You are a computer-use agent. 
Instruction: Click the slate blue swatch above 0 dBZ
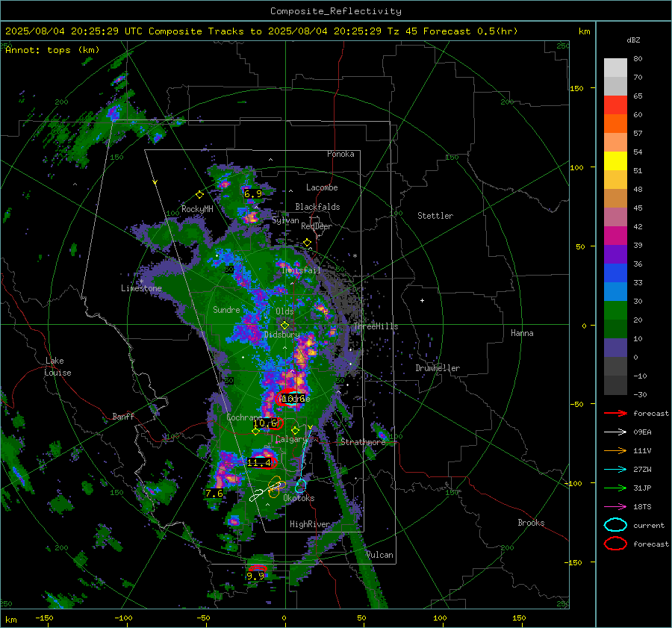coord(615,348)
